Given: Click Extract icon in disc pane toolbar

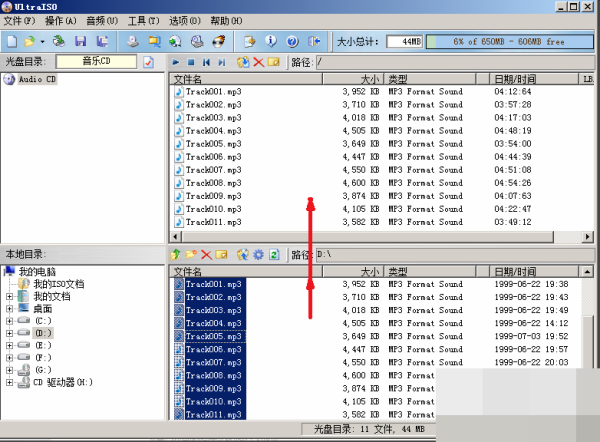Looking at the screenshot, I should coord(243,62).
